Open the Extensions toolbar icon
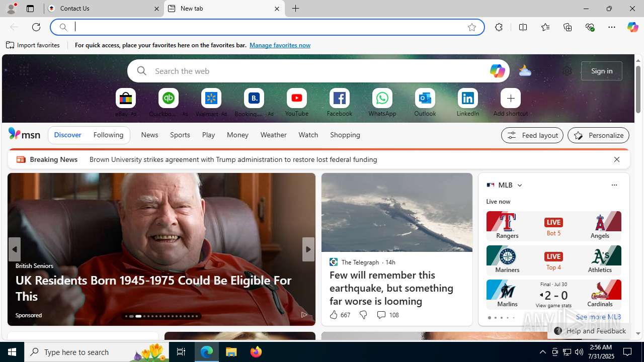 (499, 27)
